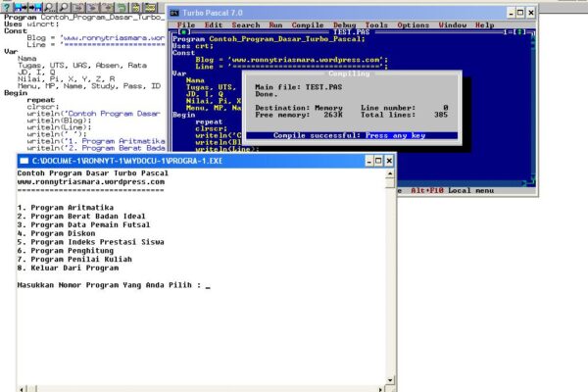This screenshot has height=392, width=588.
Task: Click the program number input prompt line
Action: coord(114,285)
